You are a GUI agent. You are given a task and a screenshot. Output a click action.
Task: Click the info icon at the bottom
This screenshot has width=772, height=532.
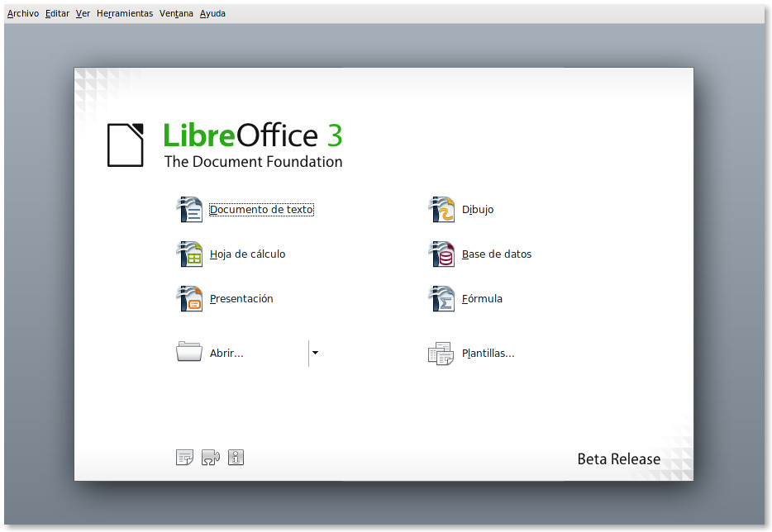click(x=236, y=457)
